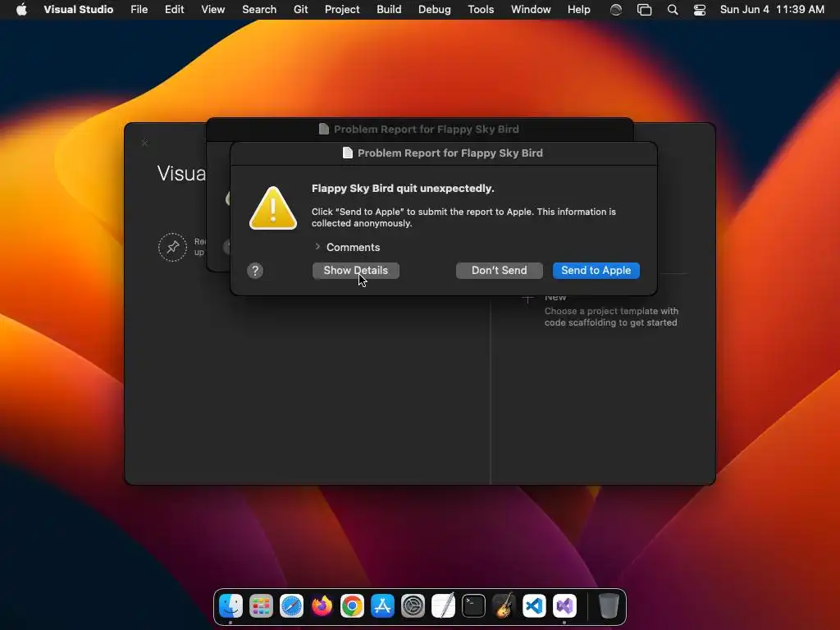Click the Stage Manager menu bar icon
The width and height of the screenshot is (840, 630).
[x=644, y=10]
